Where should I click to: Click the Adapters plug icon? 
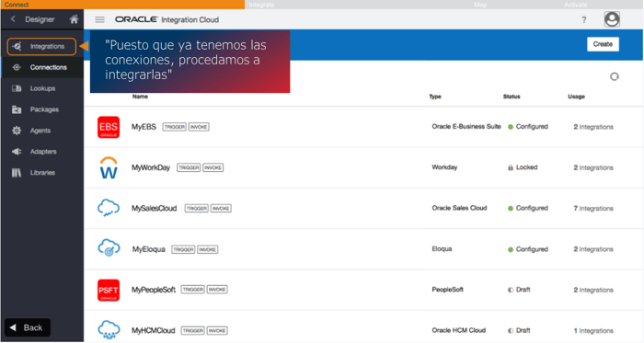tap(17, 152)
